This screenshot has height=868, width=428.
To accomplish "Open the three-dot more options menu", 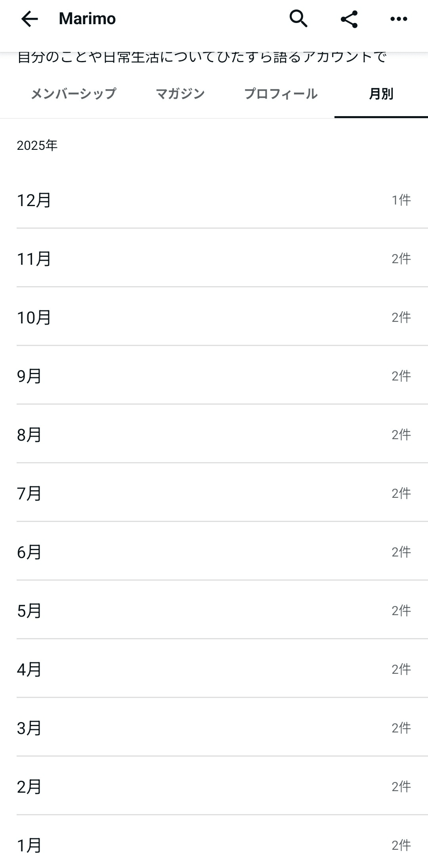I will click(399, 19).
